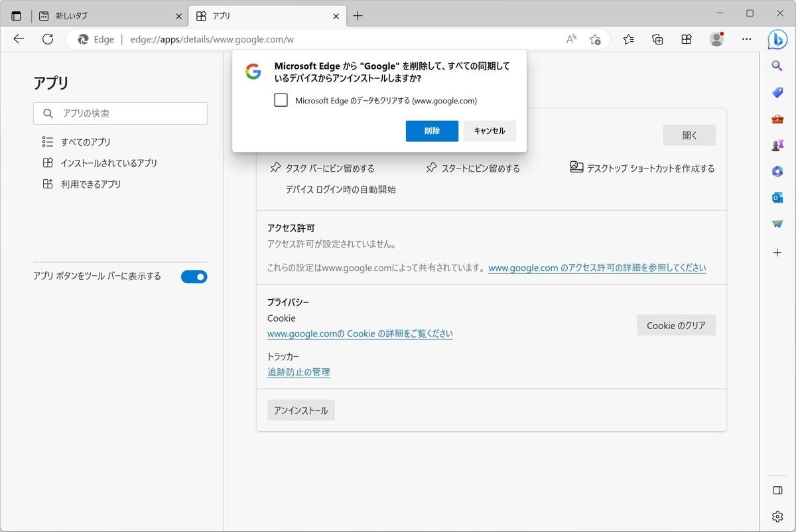Image resolution: width=796 pixels, height=532 pixels.
Task: Open Settings and more ellipsis menu
Action: pos(747,39)
